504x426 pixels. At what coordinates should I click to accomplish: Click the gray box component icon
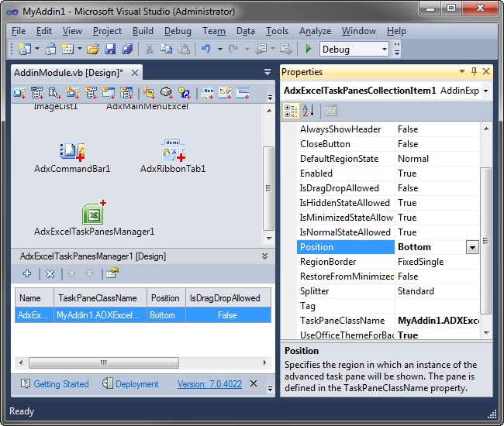166,93
